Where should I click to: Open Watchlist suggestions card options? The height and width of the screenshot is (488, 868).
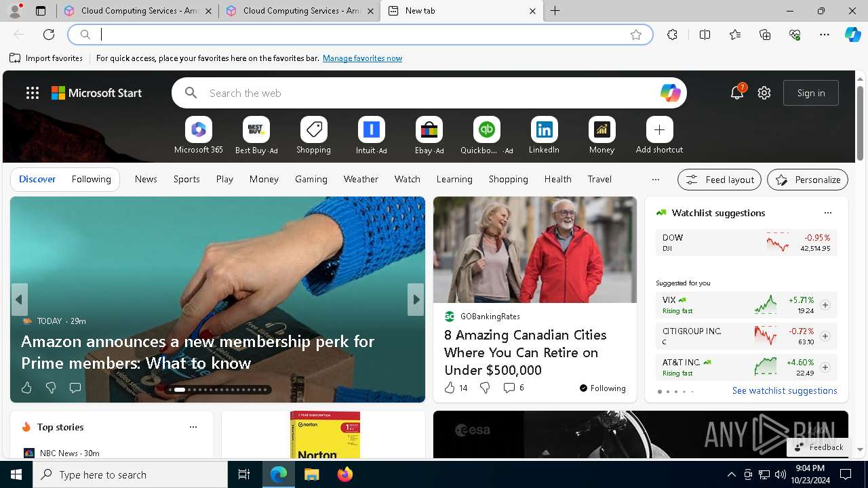827,213
